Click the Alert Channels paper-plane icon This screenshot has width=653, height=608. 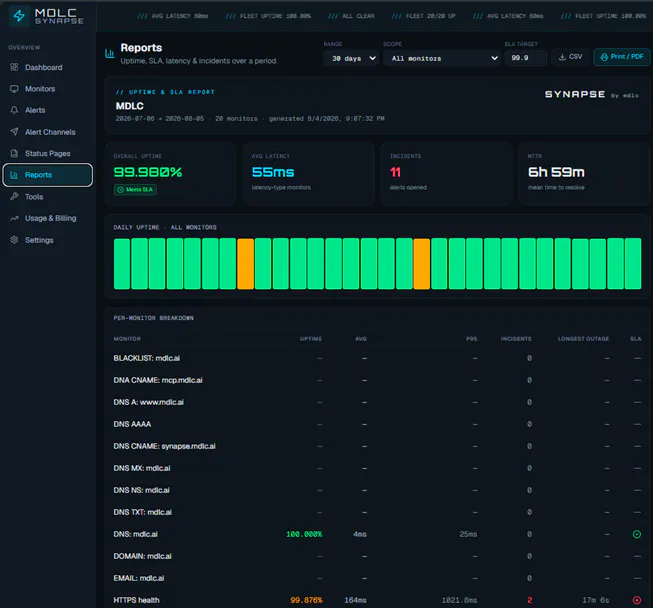[x=14, y=132]
